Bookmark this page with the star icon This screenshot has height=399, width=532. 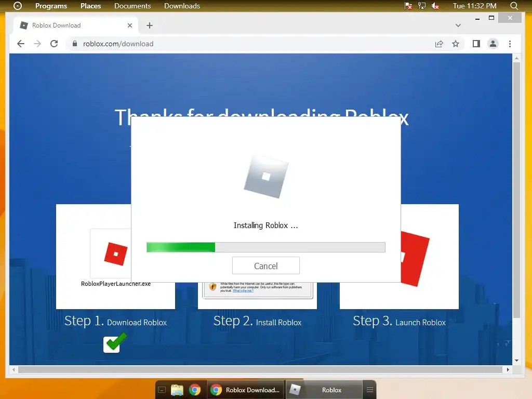456,44
